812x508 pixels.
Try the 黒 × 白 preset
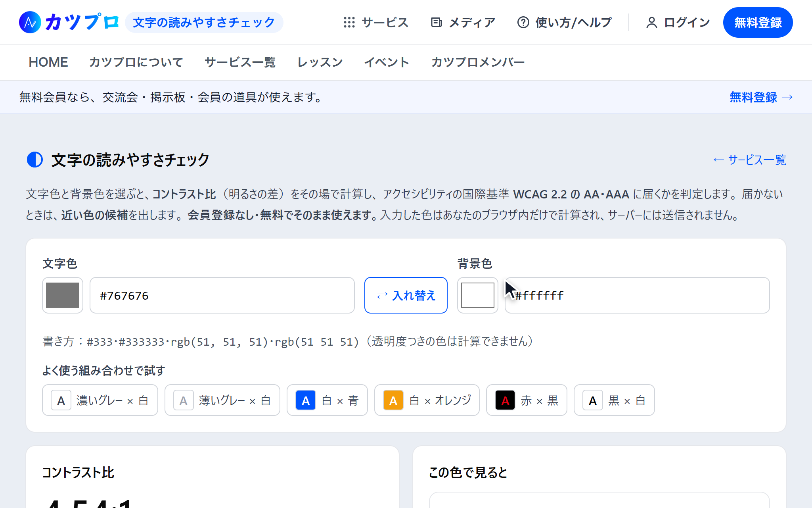614,400
